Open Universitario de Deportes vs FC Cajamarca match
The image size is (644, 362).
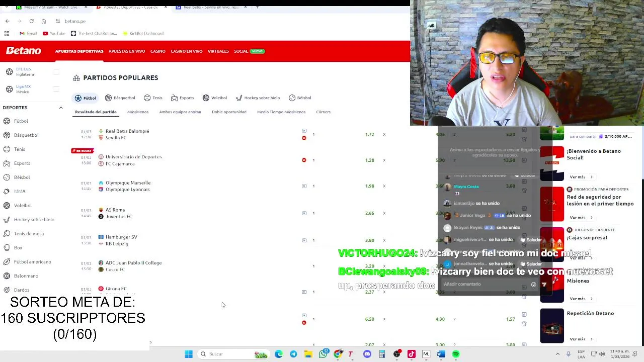click(130, 160)
